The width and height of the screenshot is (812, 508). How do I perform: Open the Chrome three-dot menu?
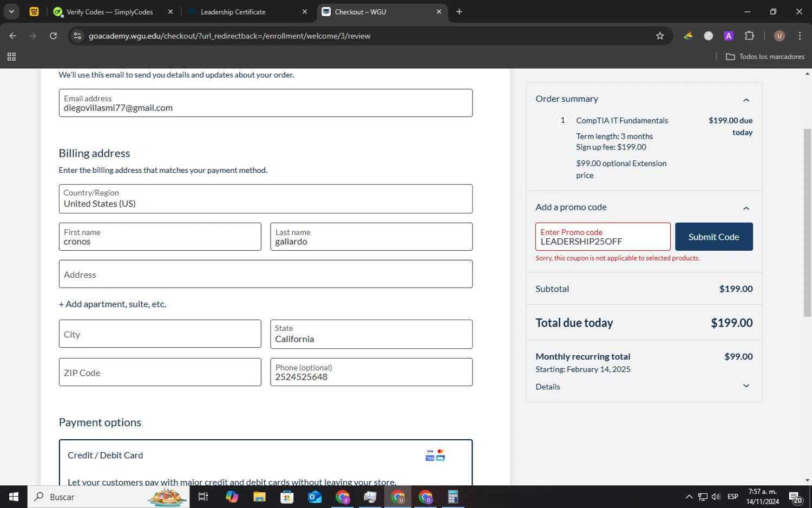800,36
